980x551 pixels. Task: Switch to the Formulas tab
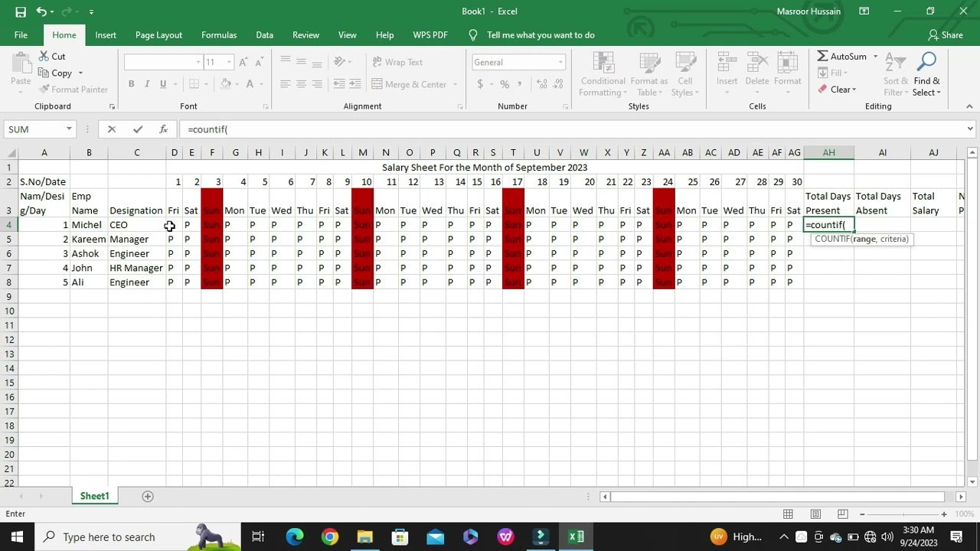pos(219,35)
